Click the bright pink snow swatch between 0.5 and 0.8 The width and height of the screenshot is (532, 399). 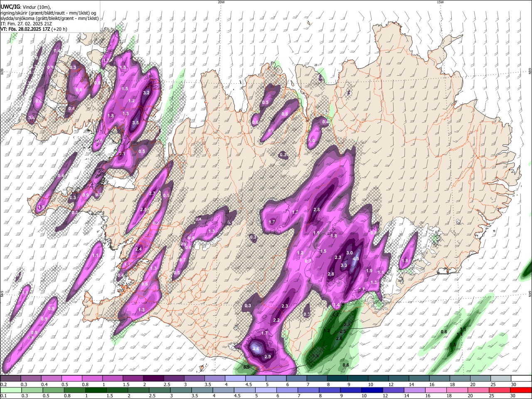(71, 378)
